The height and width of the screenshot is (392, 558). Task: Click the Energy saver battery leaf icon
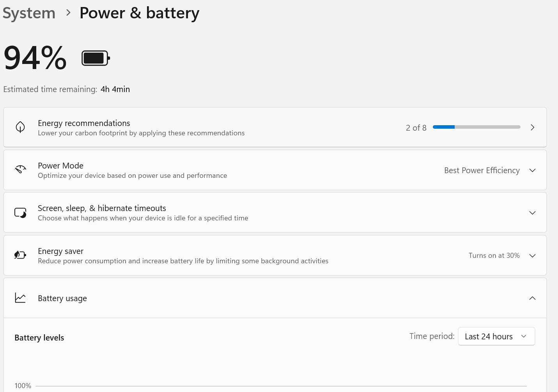(20, 255)
